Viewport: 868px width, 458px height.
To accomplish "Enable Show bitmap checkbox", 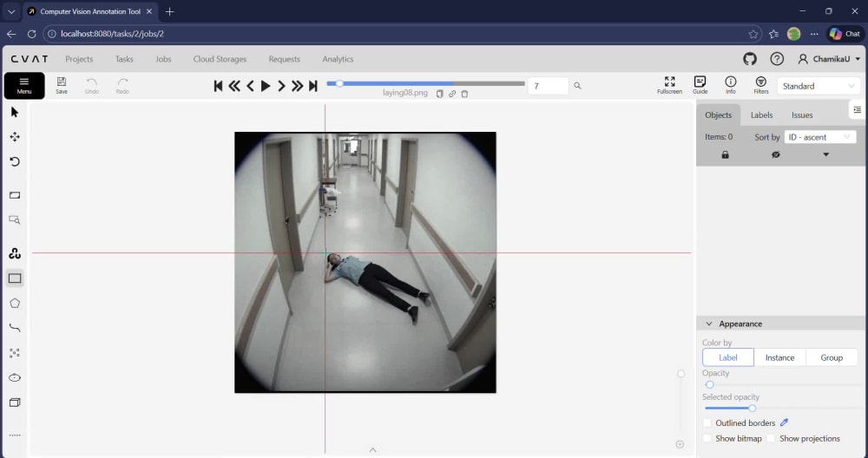I will (707, 438).
